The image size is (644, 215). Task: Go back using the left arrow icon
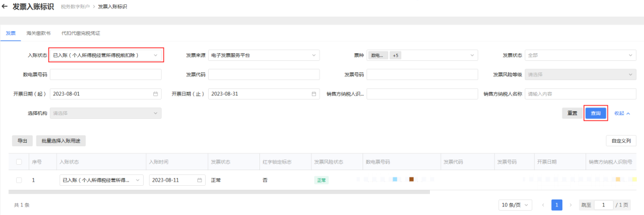pyautogui.click(x=5, y=7)
